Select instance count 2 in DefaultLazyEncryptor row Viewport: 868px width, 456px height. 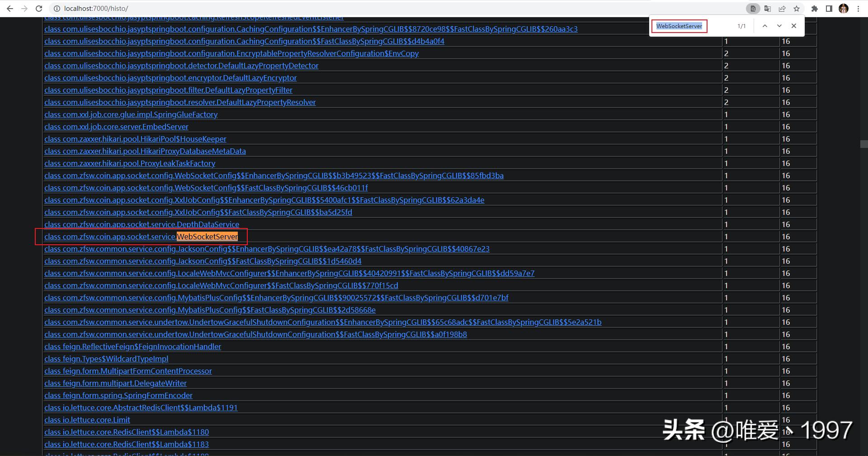pyautogui.click(x=726, y=78)
